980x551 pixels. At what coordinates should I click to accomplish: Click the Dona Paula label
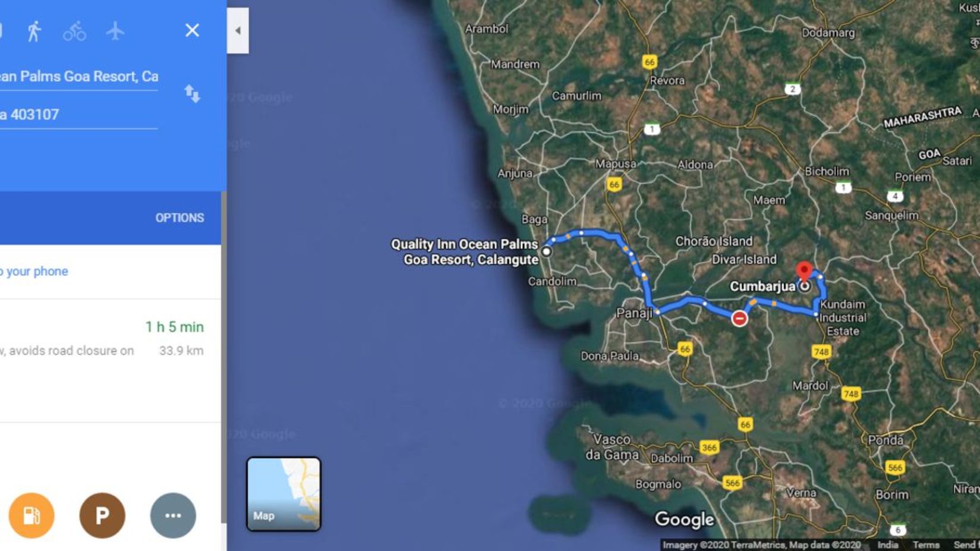click(x=610, y=356)
